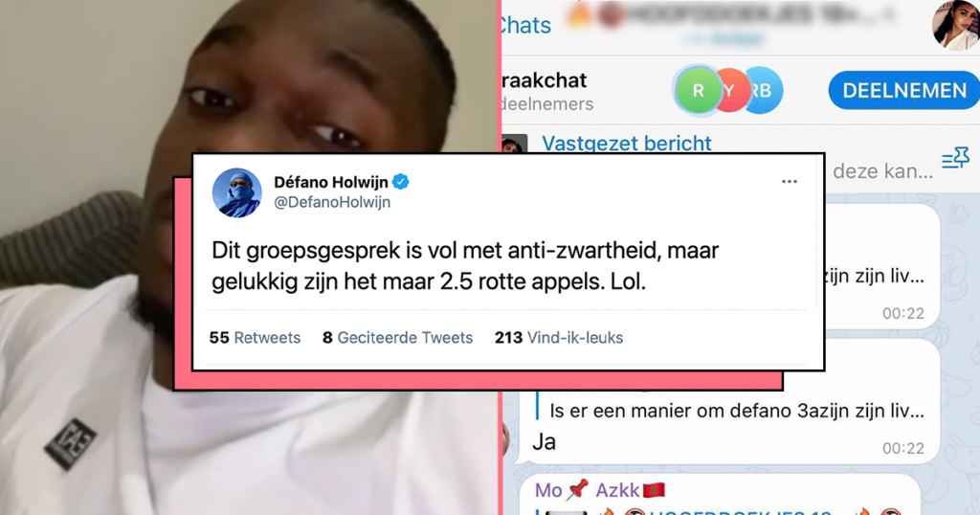Open the Vastgezet bericht pinned message

626,144
